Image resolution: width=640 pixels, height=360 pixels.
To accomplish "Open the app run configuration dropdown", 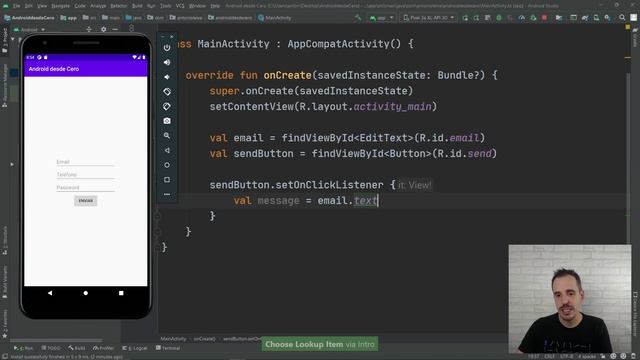I will (381, 18).
